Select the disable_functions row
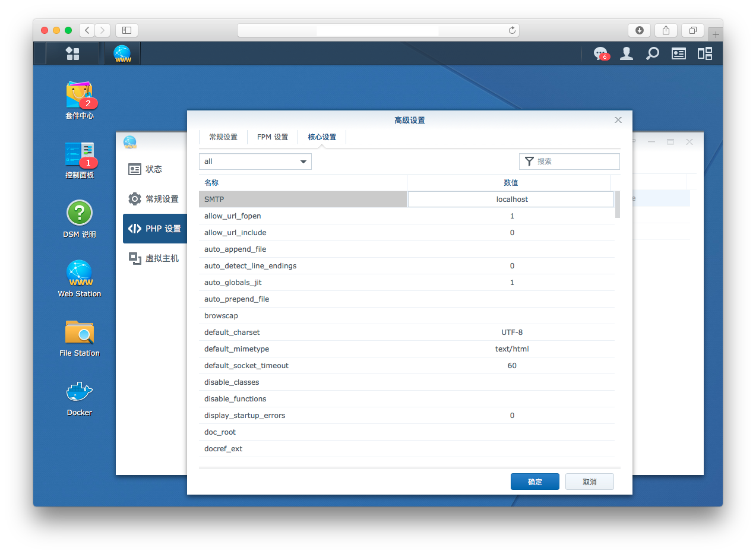The image size is (756, 554). (406, 399)
